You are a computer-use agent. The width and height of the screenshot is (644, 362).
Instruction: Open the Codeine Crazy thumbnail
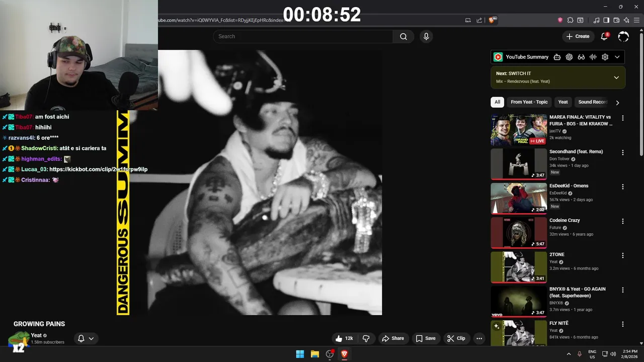click(x=519, y=233)
